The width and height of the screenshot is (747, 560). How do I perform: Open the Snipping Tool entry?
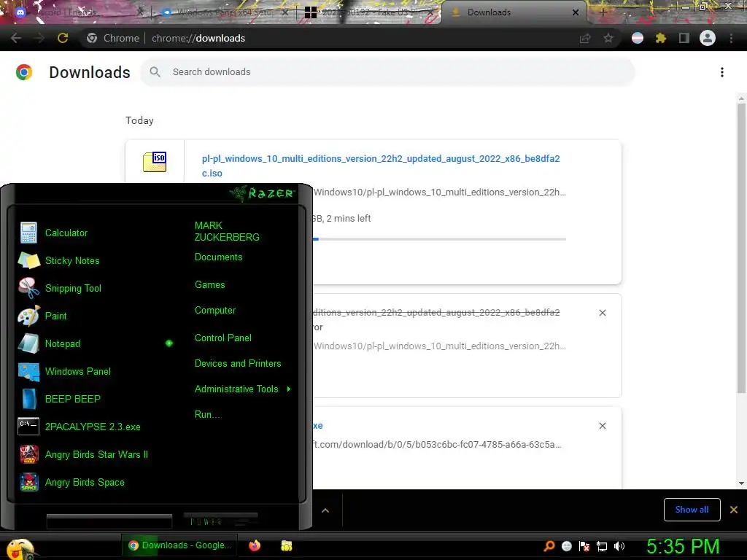[73, 288]
